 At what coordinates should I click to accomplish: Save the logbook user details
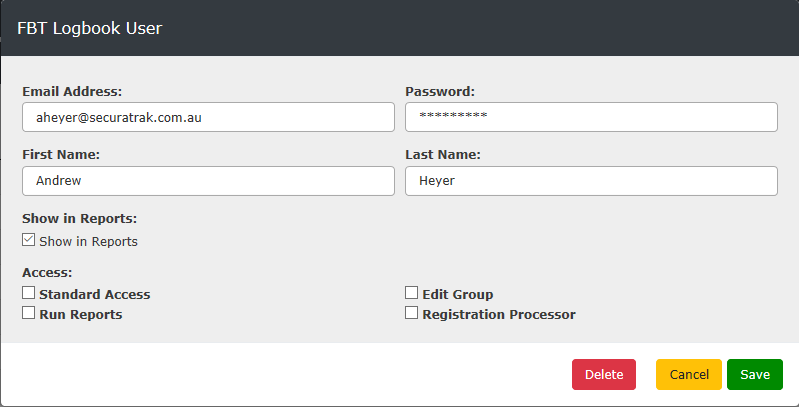755,374
